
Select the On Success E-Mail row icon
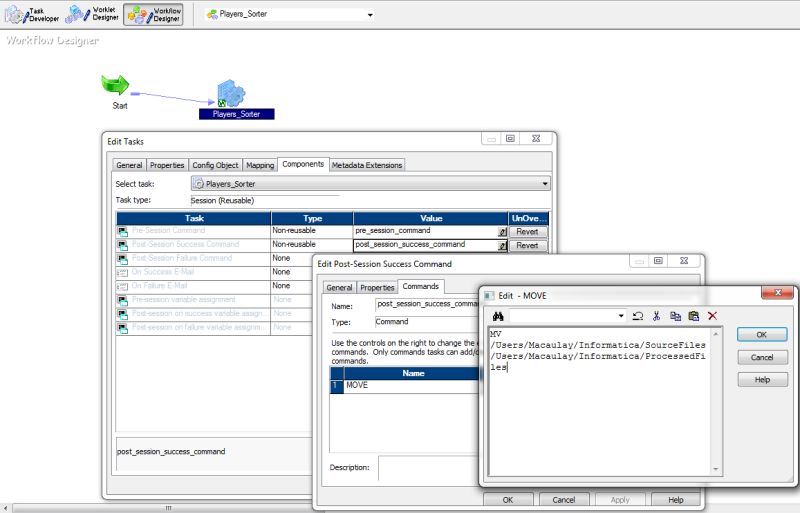coord(122,273)
